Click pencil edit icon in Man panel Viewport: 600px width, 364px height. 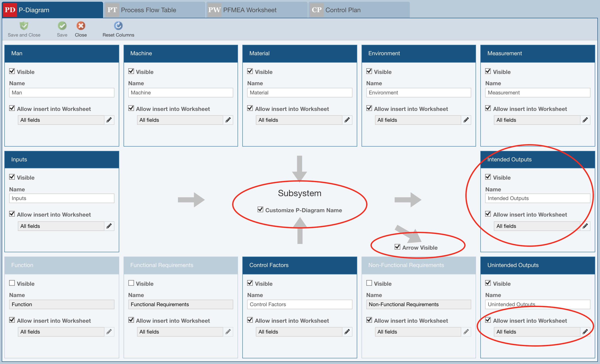point(109,120)
